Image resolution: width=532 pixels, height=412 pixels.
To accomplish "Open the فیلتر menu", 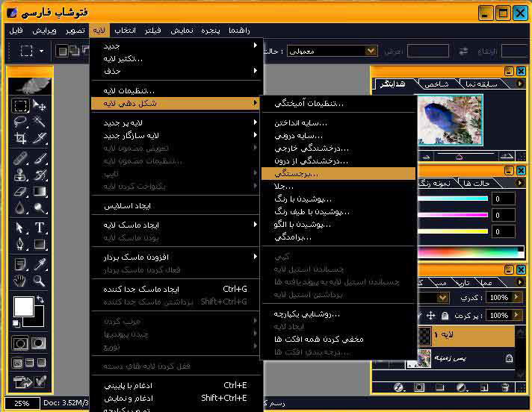I will point(152,31).
